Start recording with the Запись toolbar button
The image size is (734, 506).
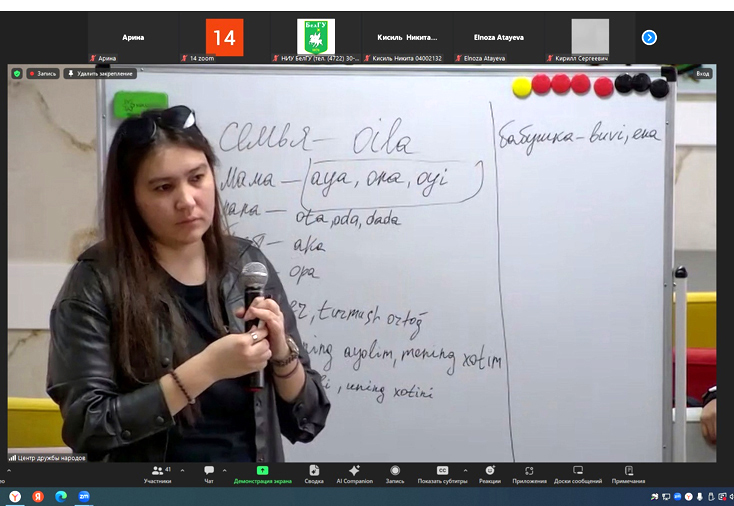coord(395,472)
